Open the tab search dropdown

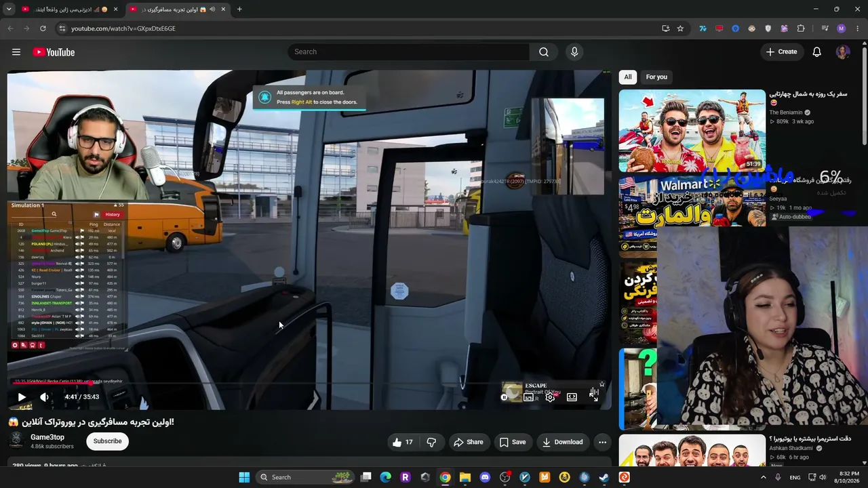(9, 9)
